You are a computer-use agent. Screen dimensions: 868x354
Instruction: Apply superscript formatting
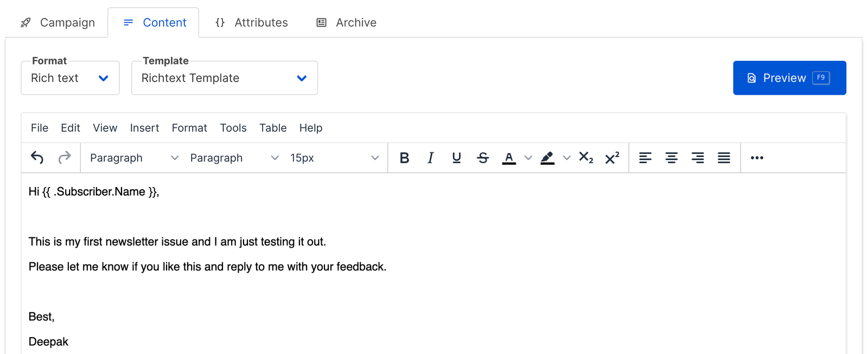point(612,158)
